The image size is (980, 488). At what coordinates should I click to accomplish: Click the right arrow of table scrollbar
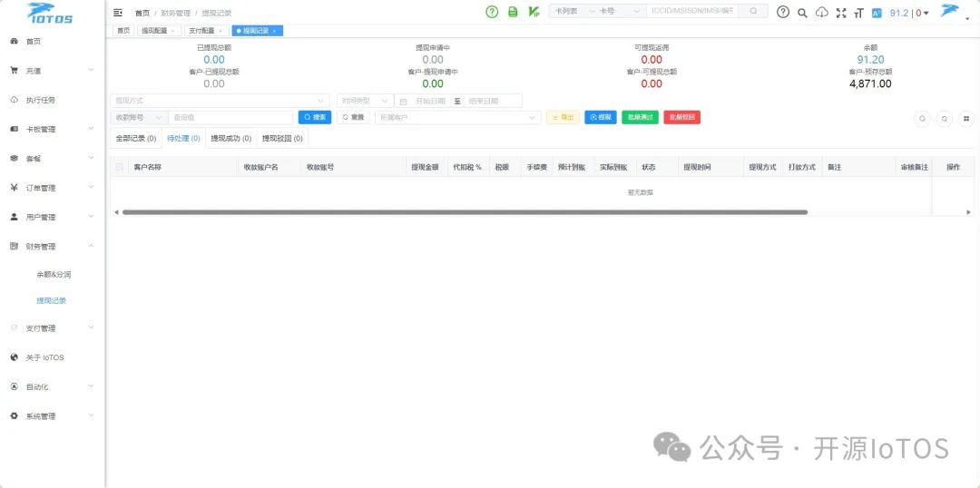(969, 212)
